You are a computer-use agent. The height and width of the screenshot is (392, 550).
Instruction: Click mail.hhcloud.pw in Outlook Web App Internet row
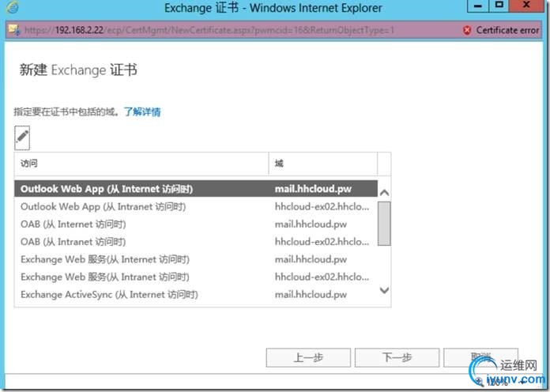[313, 189]
